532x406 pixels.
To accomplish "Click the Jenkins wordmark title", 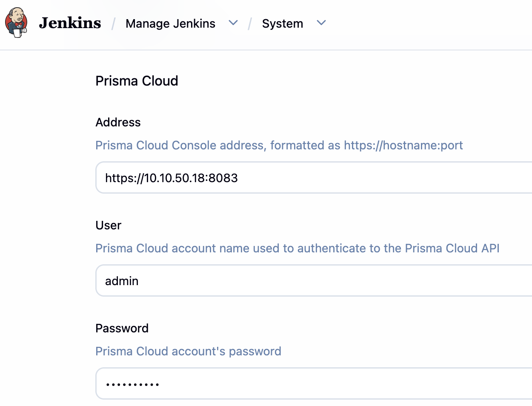I will point(70,23).
